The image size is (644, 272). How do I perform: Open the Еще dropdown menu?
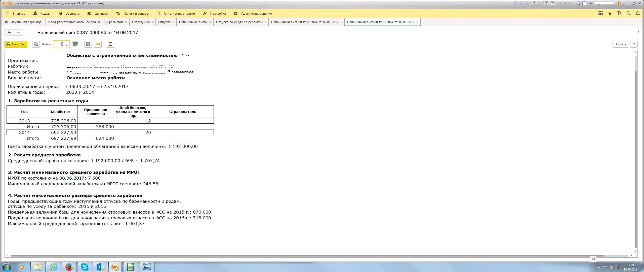[x=620, y=44]
